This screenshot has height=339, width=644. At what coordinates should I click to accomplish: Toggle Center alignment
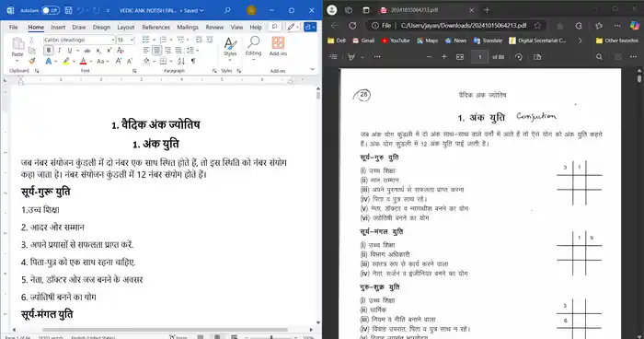(157, 50)
